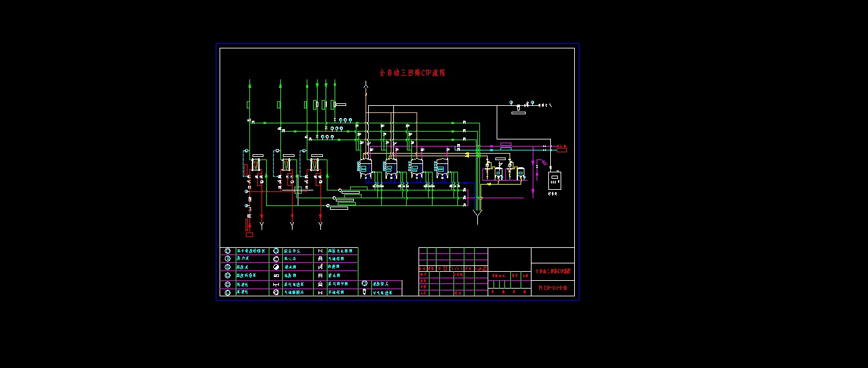Click the control cabinet symbol at right
Viewport: 868px width, 368px height.
555,180
